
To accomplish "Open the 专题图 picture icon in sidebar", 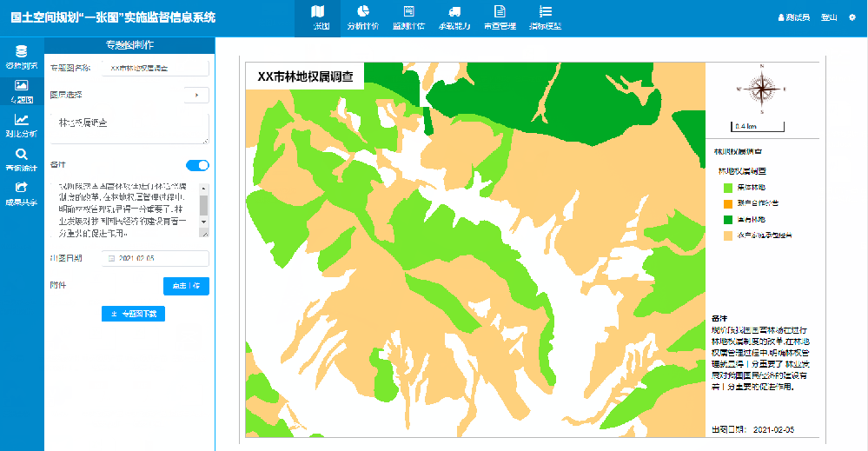I will (21, 85).
